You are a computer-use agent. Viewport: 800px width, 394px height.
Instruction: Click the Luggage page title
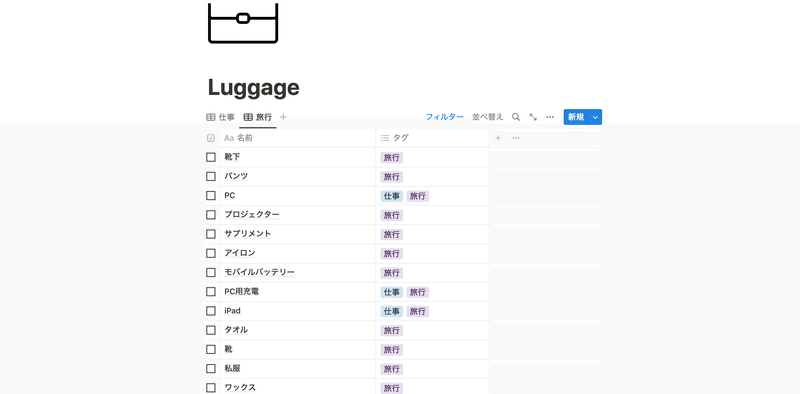254,87
